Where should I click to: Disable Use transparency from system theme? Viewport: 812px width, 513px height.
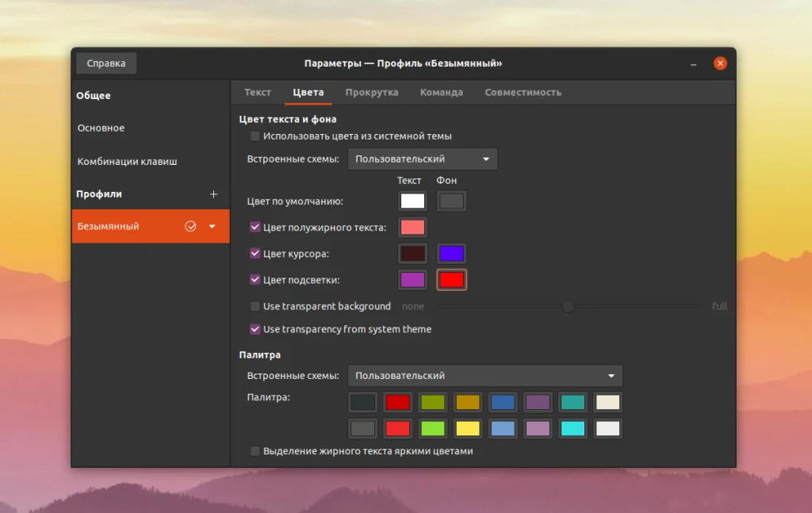255,329
